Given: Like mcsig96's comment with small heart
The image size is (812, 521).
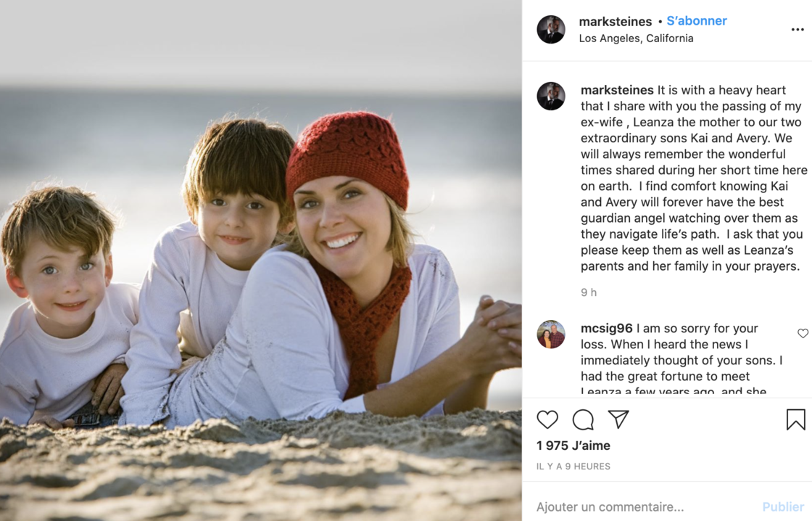Looking at the screenshot, I should point(803,333).
